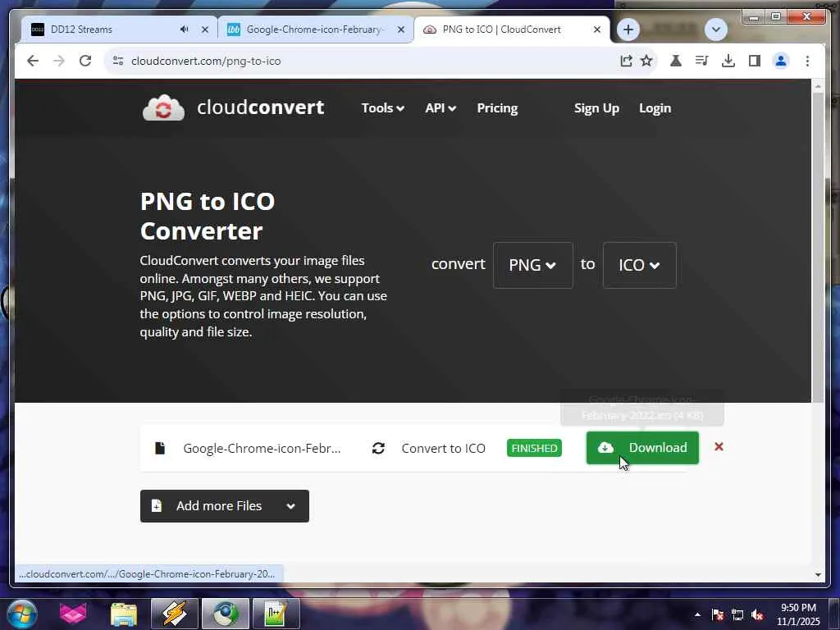
Task: Go to the Pricing page
Action: (497, 108)
